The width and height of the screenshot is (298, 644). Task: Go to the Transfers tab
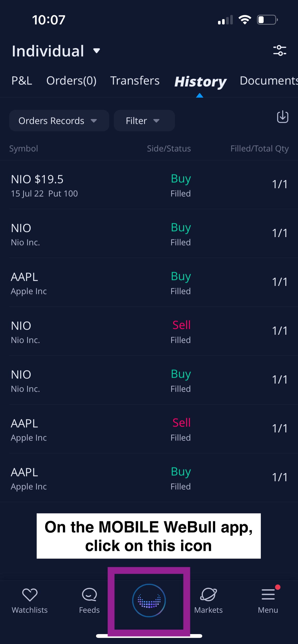[135, 81]
